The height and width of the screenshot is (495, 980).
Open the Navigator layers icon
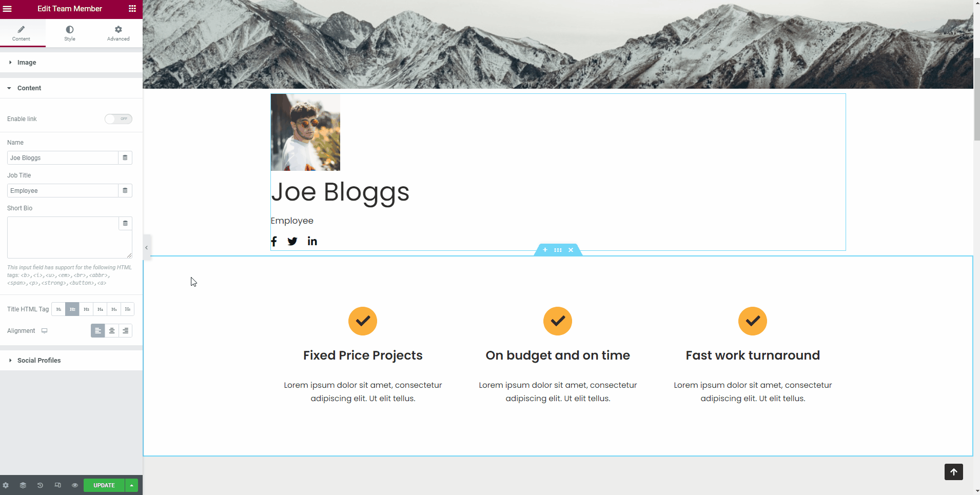pos(23,485)
